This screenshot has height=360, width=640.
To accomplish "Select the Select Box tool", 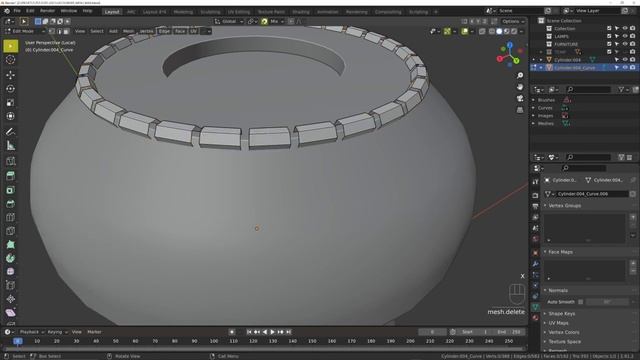I will [x=11, y=46].
